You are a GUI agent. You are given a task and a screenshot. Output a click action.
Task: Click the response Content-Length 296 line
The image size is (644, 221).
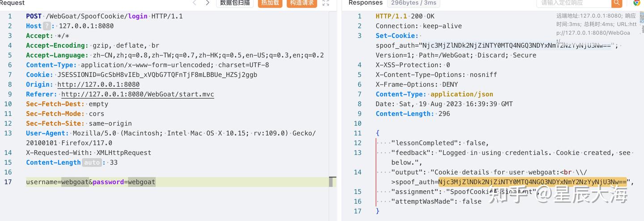(x=413, y=114)
